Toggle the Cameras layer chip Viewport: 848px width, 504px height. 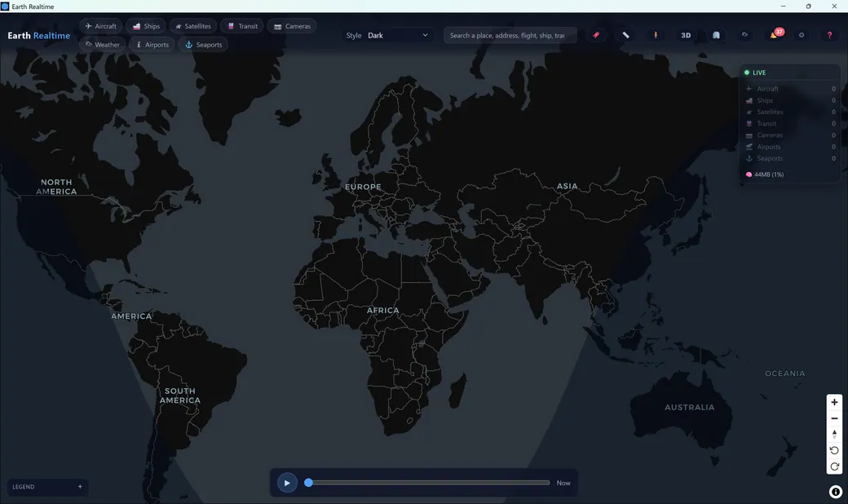pos(292,26)
